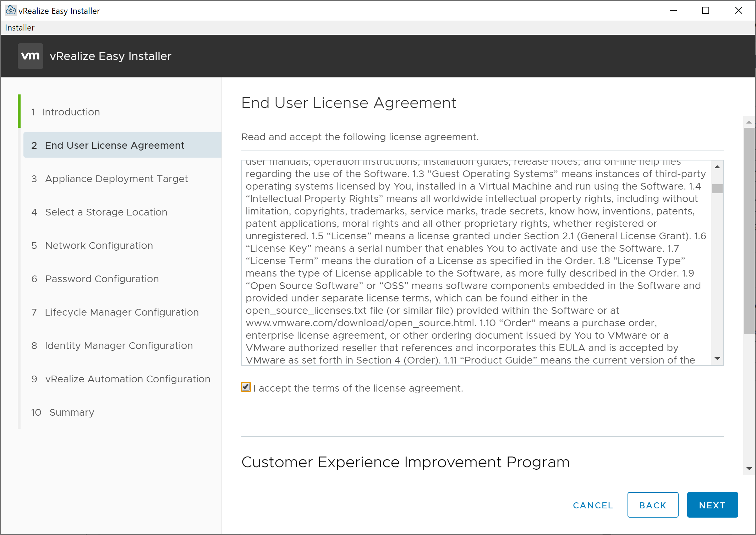Viewport: 756px width, 535px height.
Task: Open the Installer menu
Action: [20, 28]
